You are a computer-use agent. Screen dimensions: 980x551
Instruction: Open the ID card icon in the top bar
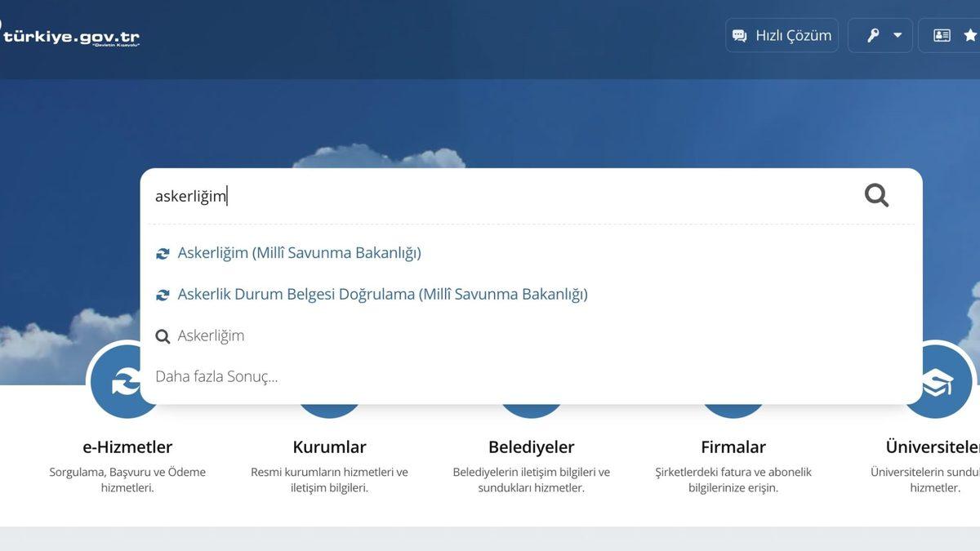pyautogui.click(x=942, y=34)
